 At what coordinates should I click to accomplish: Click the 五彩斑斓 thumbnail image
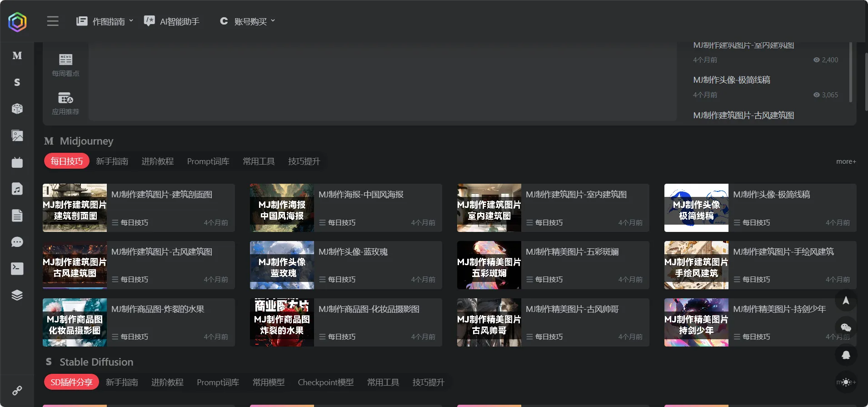click(489, 265)
